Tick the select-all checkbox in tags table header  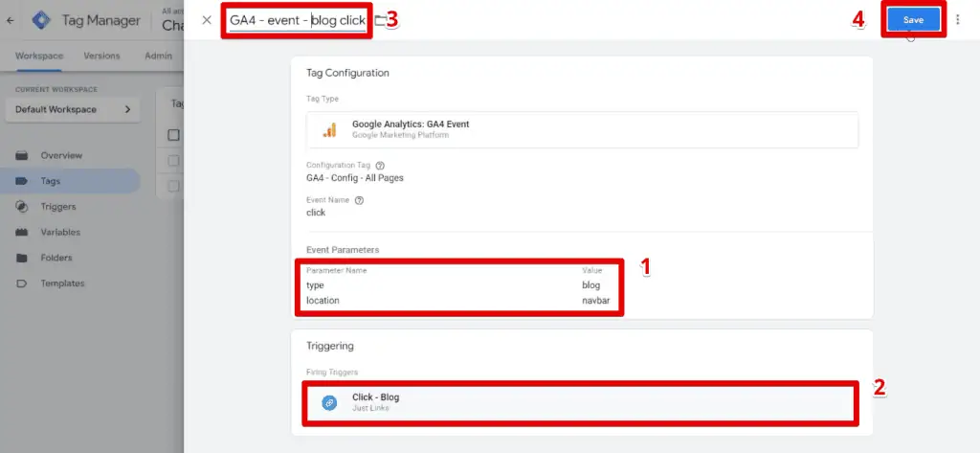coord(174,134)
